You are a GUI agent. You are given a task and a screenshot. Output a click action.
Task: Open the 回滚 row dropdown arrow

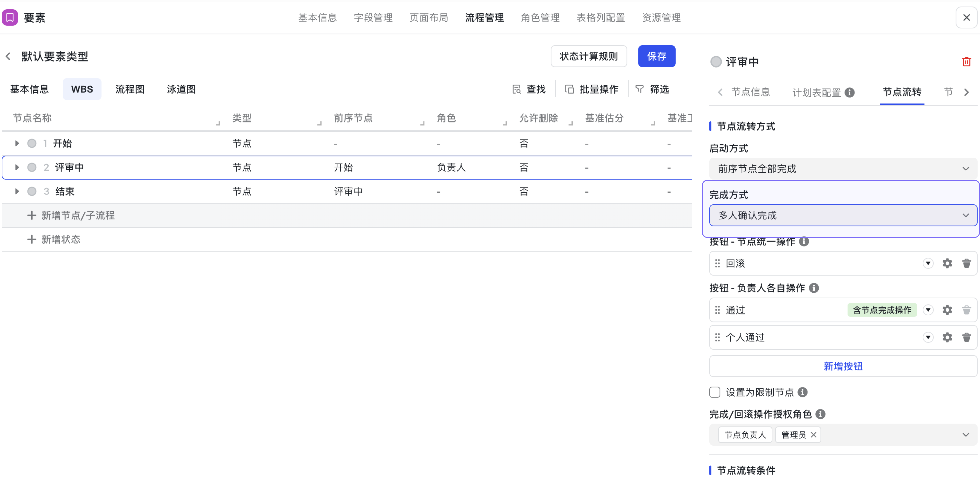pyautogui.click(x=928, y=264)
